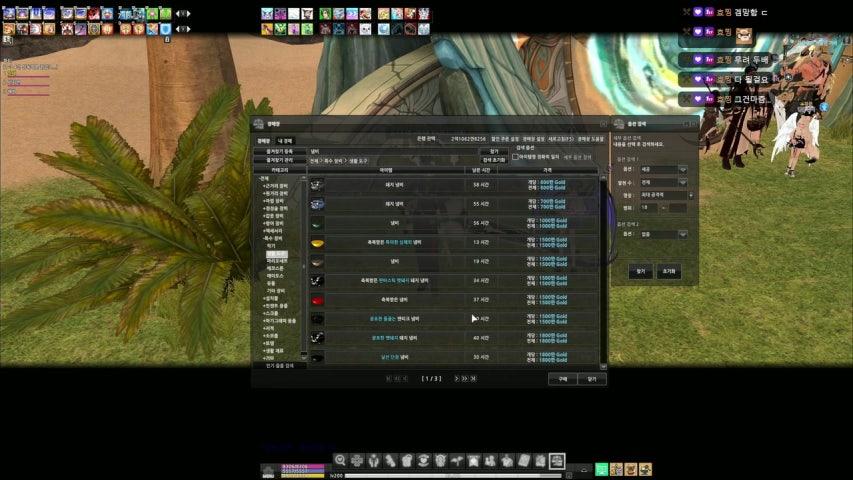Click 인기 물품 검색 button under category tree
Viewport: 853px width, 480px height.
(x=280, y=366)
